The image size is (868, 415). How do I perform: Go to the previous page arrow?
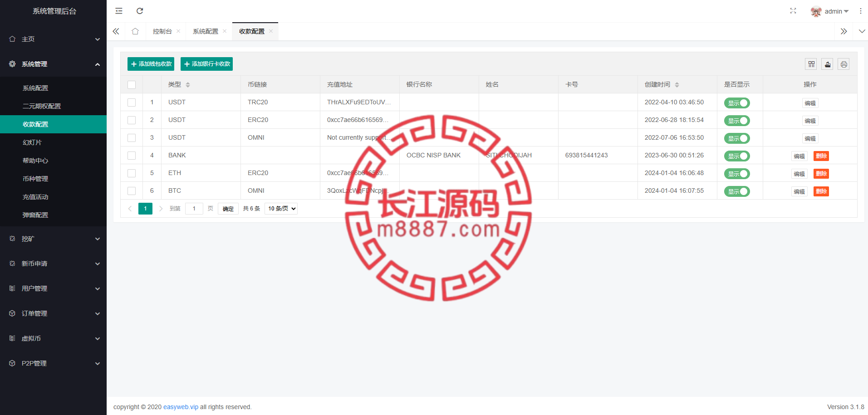pyautogui.click(x=130, y=209)
